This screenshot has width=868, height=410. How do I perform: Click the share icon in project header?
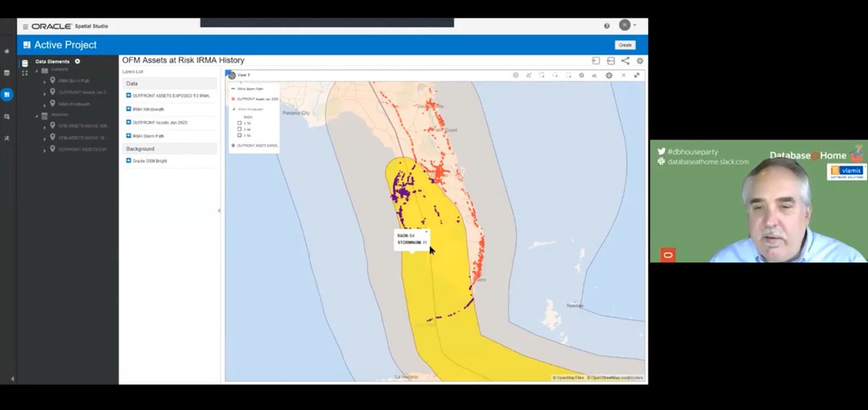pos(625,61)
